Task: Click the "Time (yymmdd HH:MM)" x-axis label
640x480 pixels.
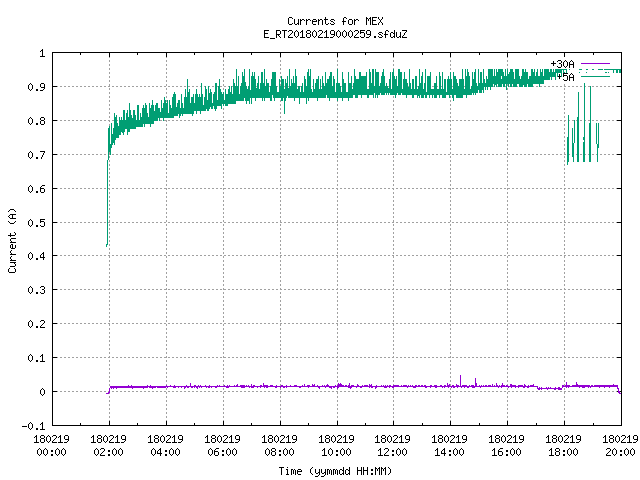Action: pos(335,471)
